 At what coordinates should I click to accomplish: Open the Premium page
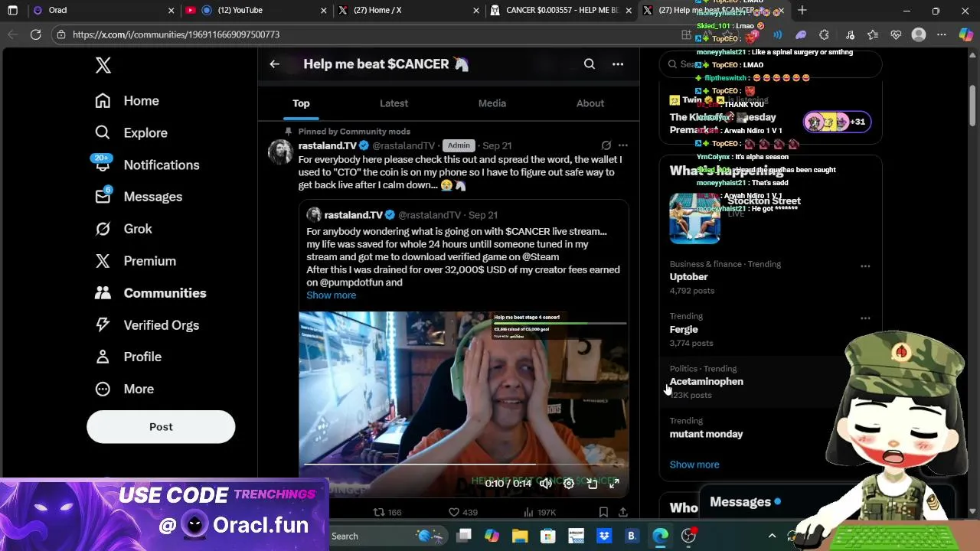click(x=136, y=261)
